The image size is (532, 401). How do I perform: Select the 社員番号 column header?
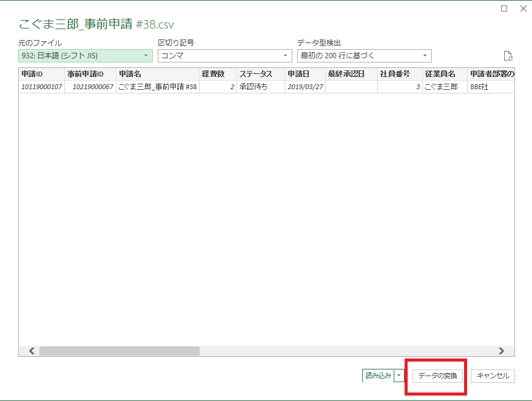pyautogui.click(x=400, y=74)
